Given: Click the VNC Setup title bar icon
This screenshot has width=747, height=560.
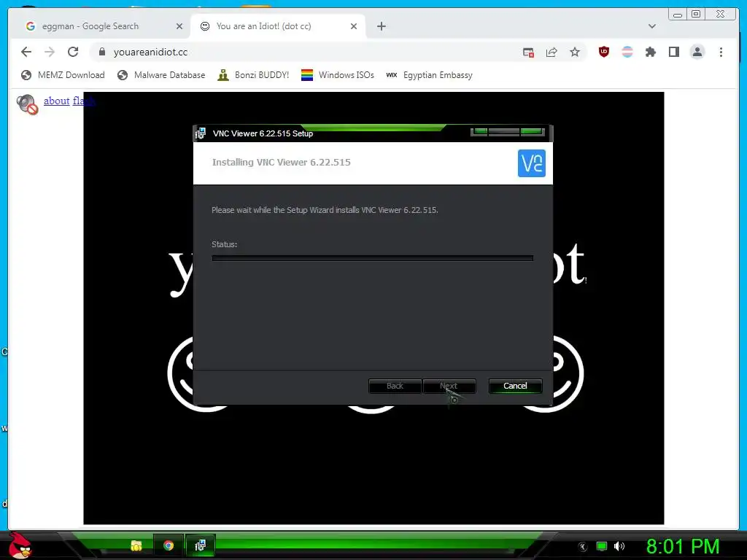Looking at the screenshot, I should click(201, 133).
